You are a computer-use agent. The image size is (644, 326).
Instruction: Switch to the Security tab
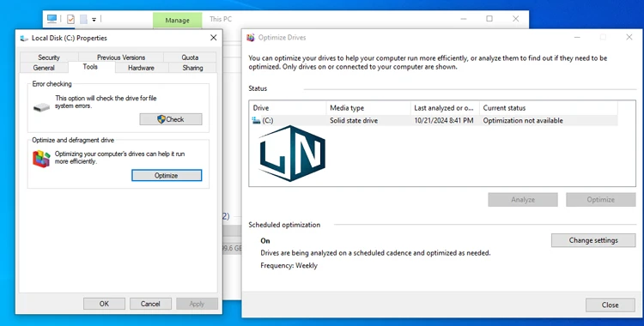[x=49, y=57]
